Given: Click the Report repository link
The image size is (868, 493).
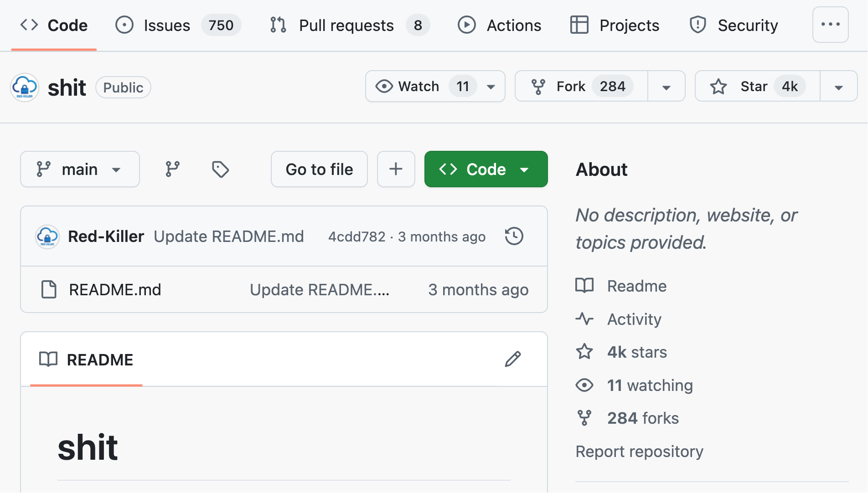Looking at the screenshot, I should coord(639,451).
